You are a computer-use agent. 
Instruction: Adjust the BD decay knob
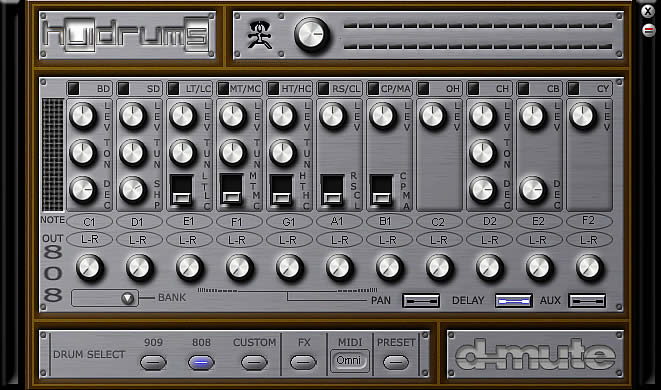(x=83, y=190)
